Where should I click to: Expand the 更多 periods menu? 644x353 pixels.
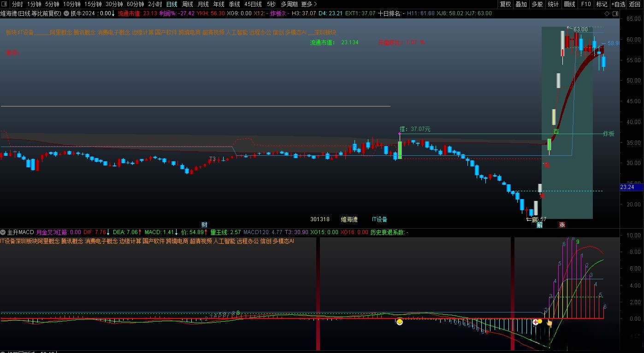[309, 4]
